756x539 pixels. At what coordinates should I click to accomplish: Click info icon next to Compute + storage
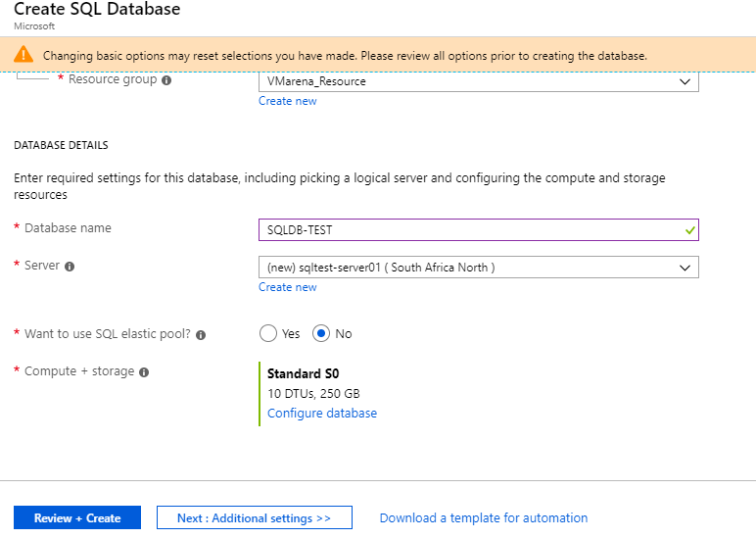point(144,372)
